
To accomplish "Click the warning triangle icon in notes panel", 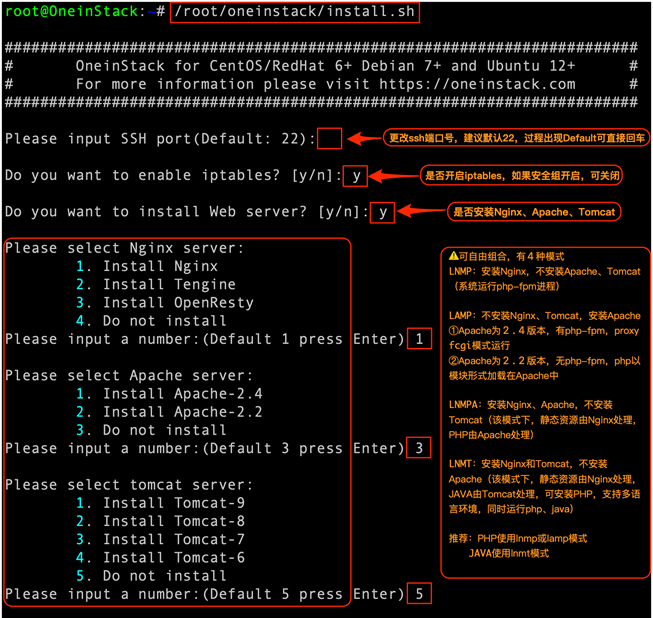I will click(453, 256).
